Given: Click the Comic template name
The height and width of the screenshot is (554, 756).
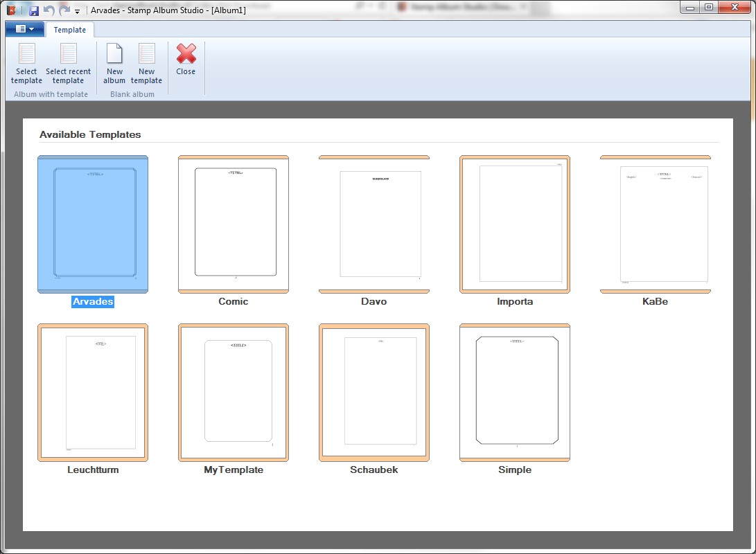Looking at the screenshot, I should pos(234,301).
